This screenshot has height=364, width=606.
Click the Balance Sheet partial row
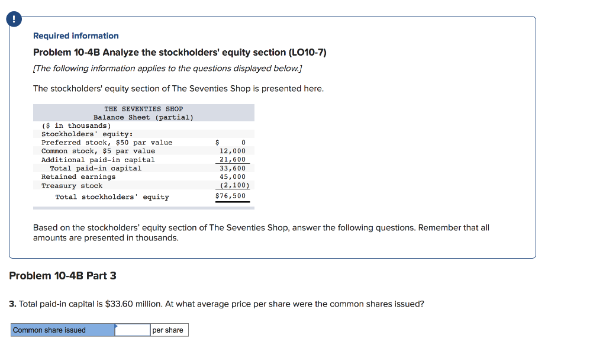coord(143,117)
